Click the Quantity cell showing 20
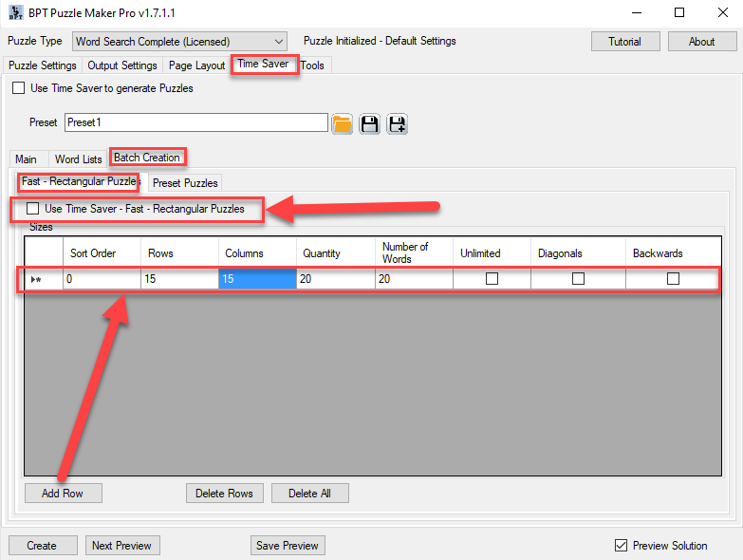The width and height of the screenshot is (743, 560). 334,279
